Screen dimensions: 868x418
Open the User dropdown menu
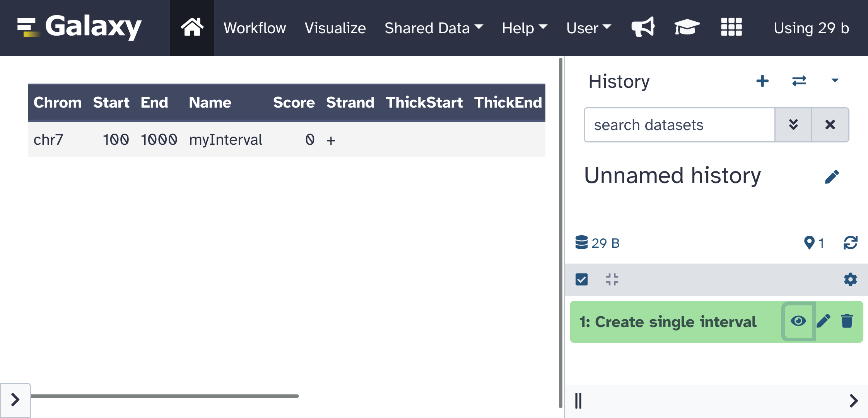pos(588,28)
